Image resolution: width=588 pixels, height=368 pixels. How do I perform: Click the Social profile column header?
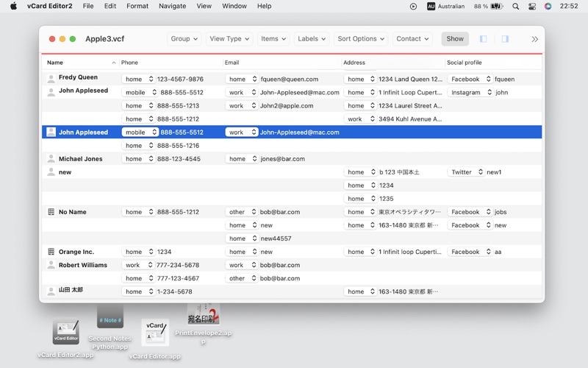coord(493,63)
